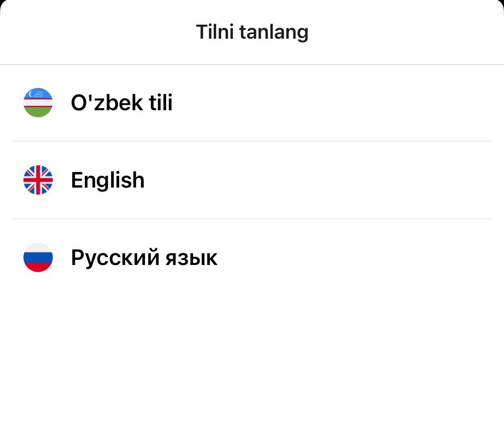
Task: Pick the middle language row, English
Action: coord(252,180)
